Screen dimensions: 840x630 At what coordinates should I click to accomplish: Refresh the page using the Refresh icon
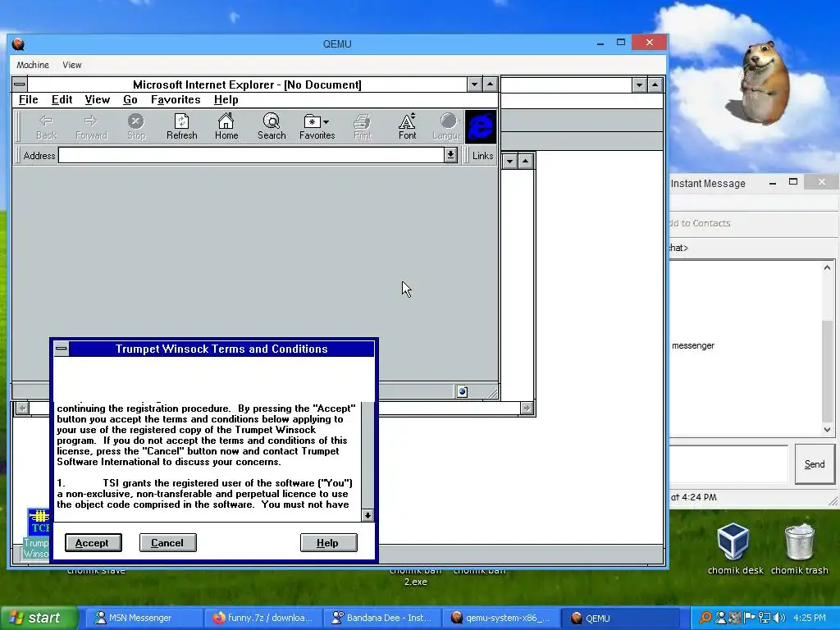[181, 126]
